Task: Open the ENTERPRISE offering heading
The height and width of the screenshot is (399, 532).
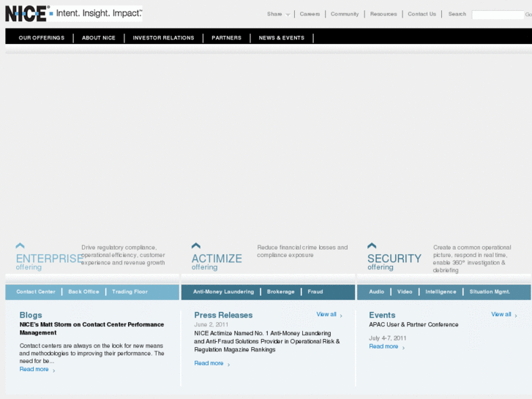Action: pos(49,261)
